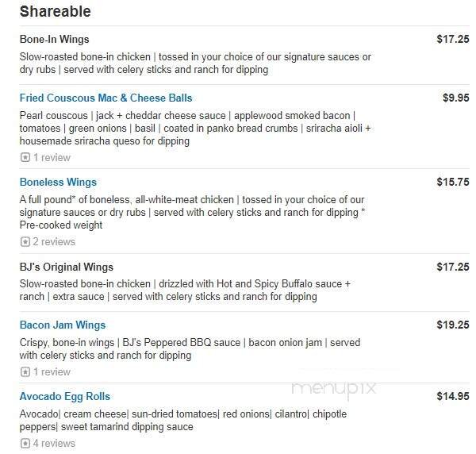This screenshot has width=476, height=454.
Task: Click the $15.75 Boneless Wings price
Action: point(452,182)
